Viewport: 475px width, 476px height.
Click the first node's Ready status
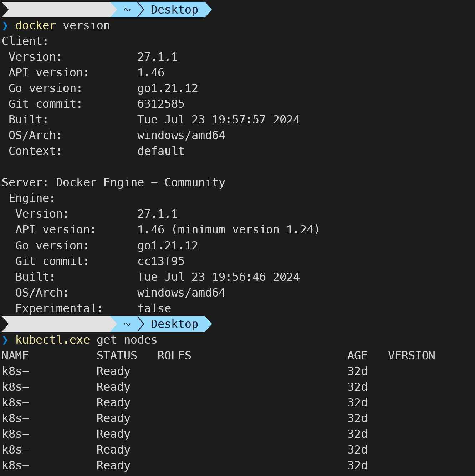tap(113, 371)
